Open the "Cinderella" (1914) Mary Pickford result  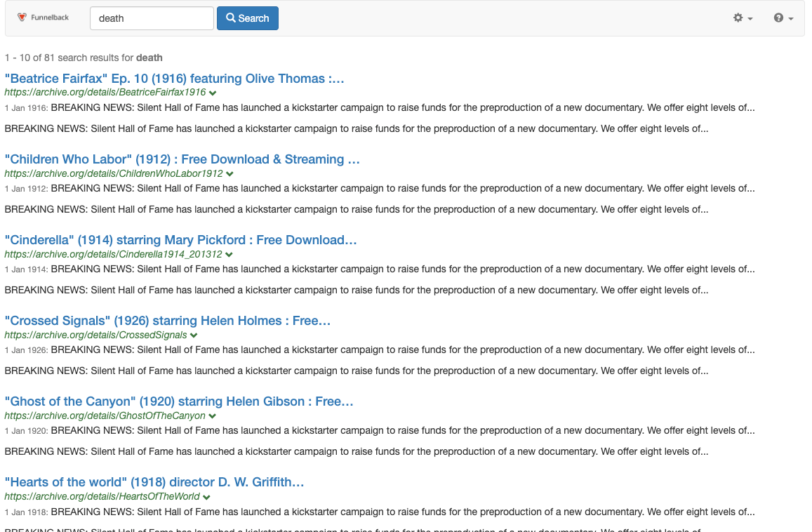click(180, 240)
